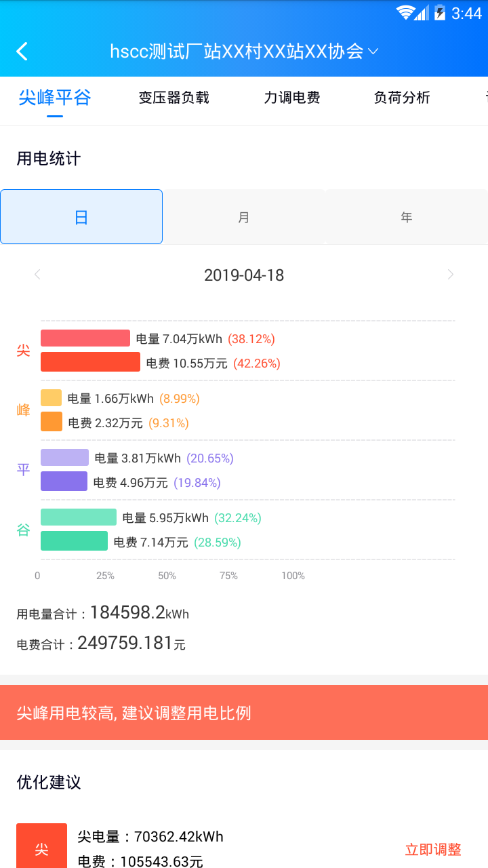488x868 pixels.
Task: Tap the 立即调整 link
Action: coord(433,850)
